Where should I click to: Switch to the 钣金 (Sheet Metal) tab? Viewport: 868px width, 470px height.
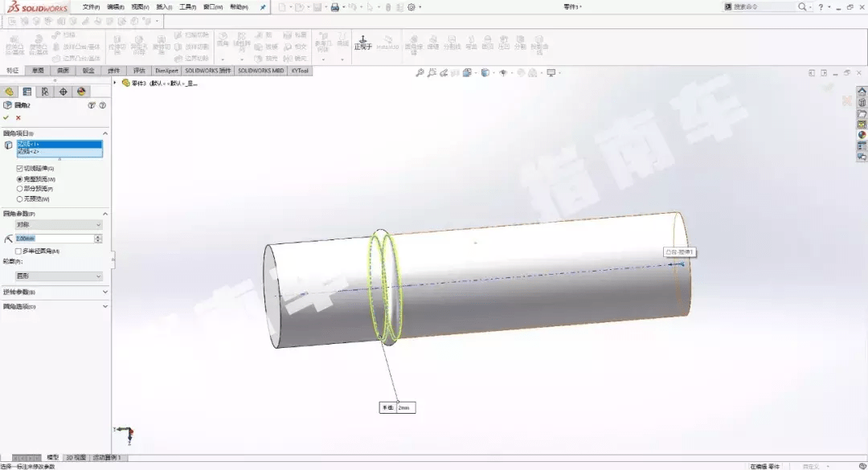pyautogui.click(x=88, y=71)
